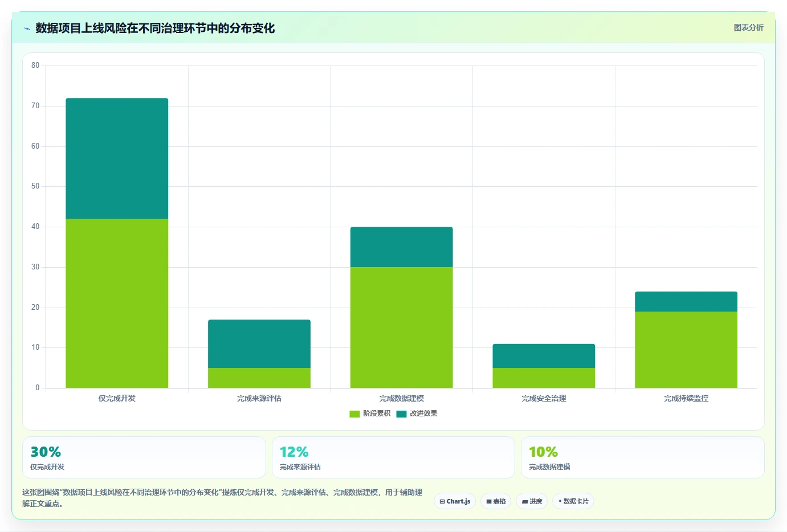Screen dimensions: 787x532
Task: Click green bar segment for 完成数据建模
Action: pos(402,328)
